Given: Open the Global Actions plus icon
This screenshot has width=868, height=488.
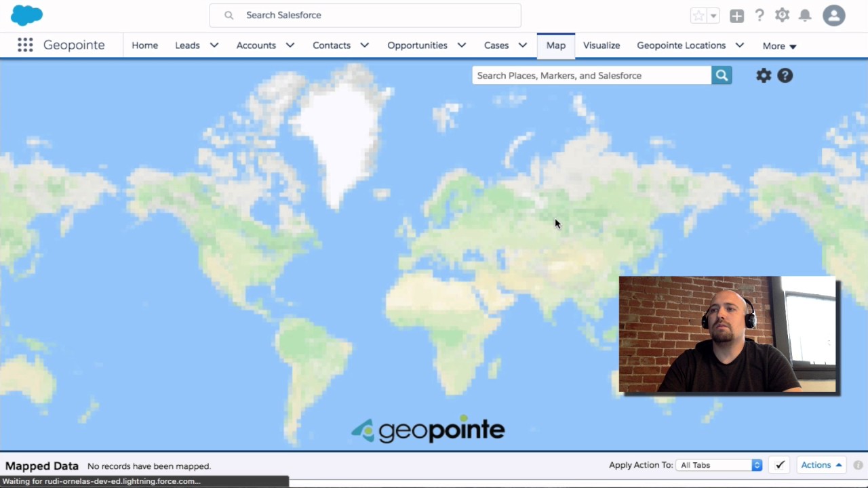Looking at the screenshot, I should click(737, 16).
